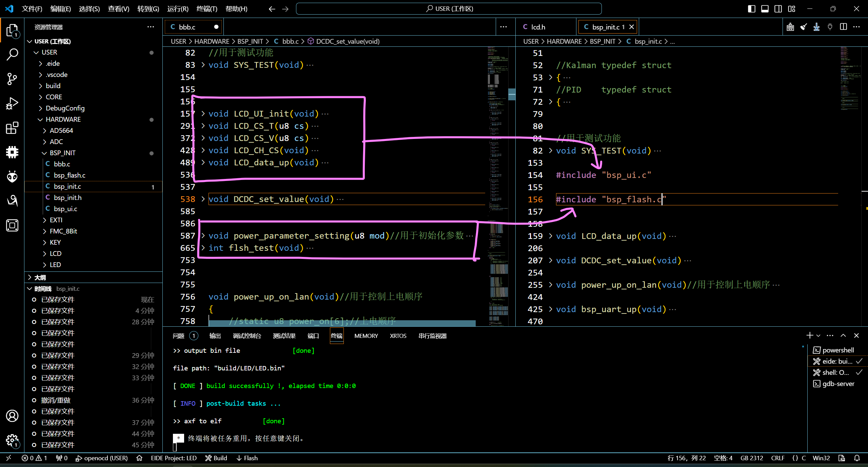This screenshot has width=868, height=467.
Task: Click the download/flash icon in editor toolbar
Action: point(816,27)
